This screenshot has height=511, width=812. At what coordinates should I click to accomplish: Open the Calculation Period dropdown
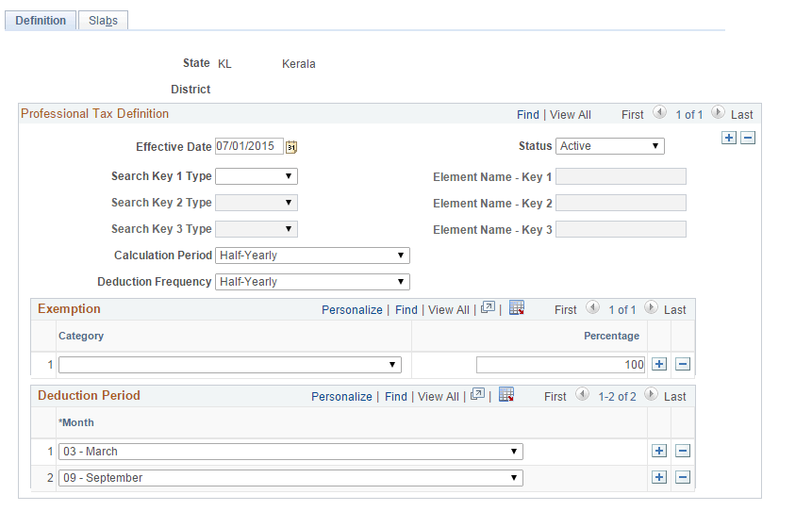[x=312, y=255]
